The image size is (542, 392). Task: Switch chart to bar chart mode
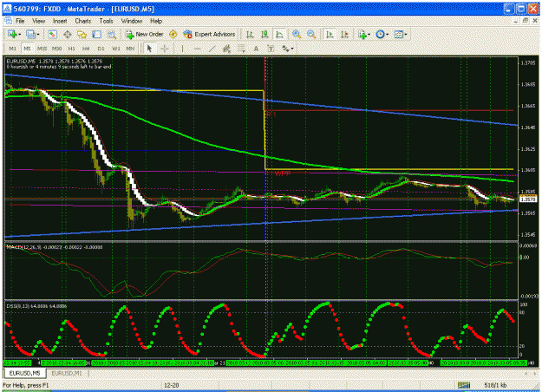250,34
